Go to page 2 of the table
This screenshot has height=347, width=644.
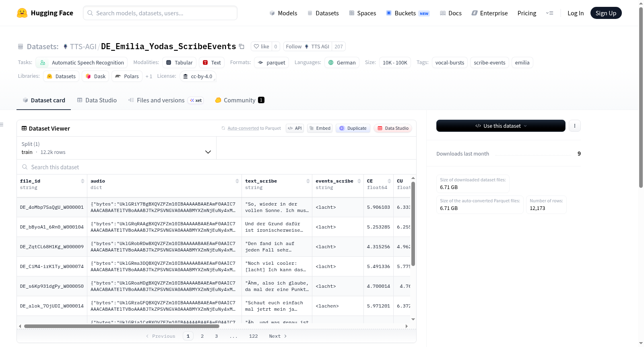coord(202,336)
